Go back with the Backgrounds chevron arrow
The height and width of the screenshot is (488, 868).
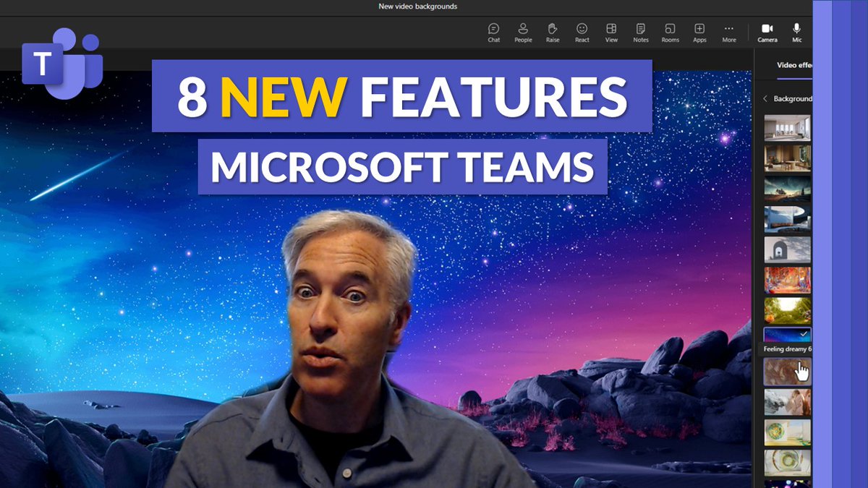765,98
